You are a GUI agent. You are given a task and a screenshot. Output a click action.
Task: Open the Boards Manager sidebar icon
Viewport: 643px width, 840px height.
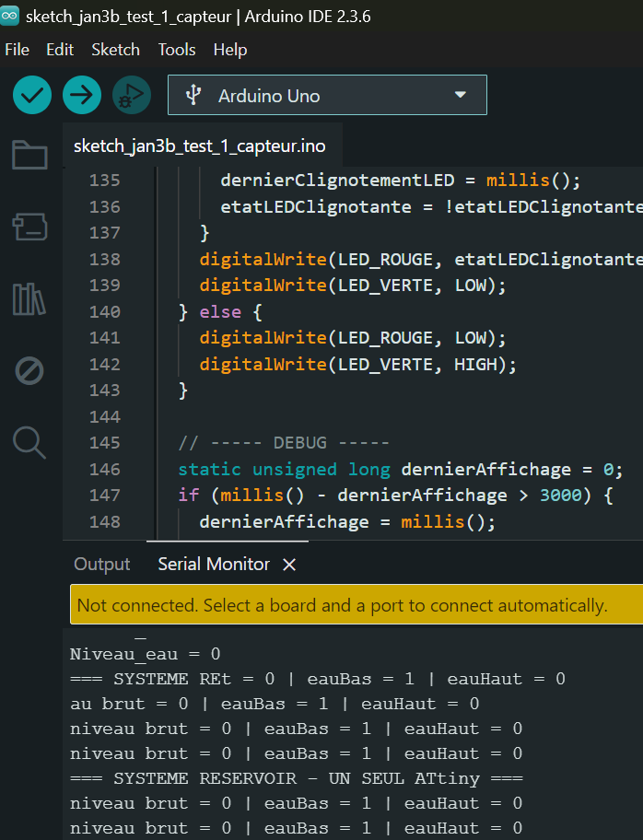coord(29,227)
